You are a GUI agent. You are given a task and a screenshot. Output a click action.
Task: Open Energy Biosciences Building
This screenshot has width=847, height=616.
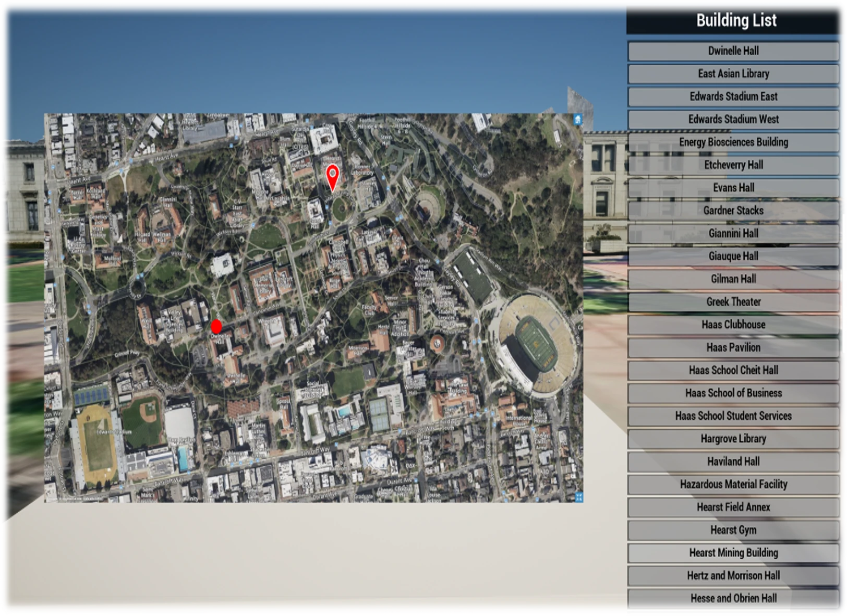[x=733, y=142]
